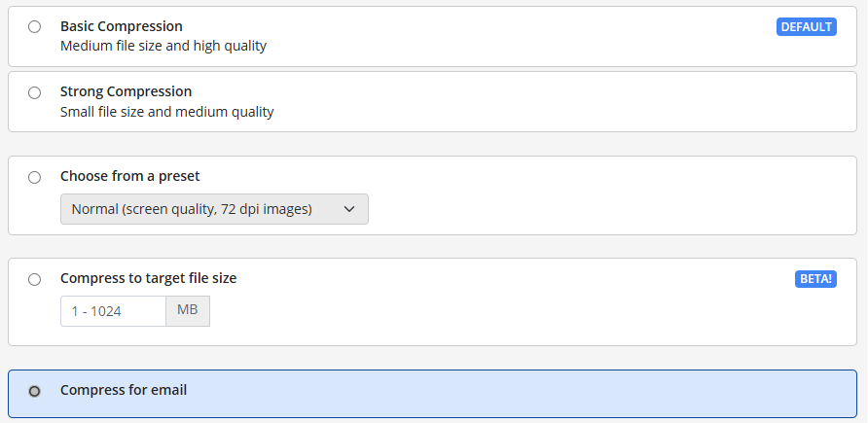The height and width of the screenshot is (423, 868).
Task: Click the Basic Compression title text
Action: [x=121, y=26]
